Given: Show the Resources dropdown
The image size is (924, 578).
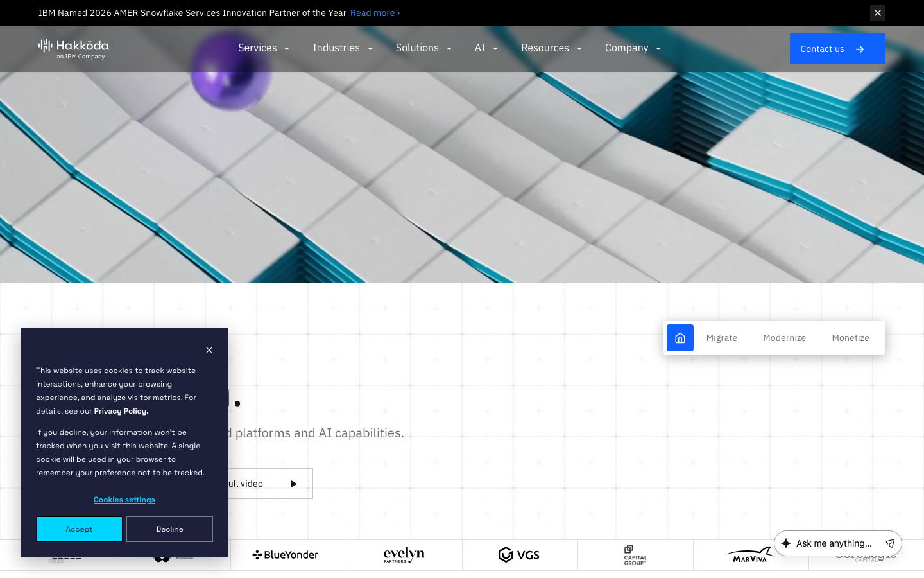Looking at the screenshot, I should tap(551, 48).
